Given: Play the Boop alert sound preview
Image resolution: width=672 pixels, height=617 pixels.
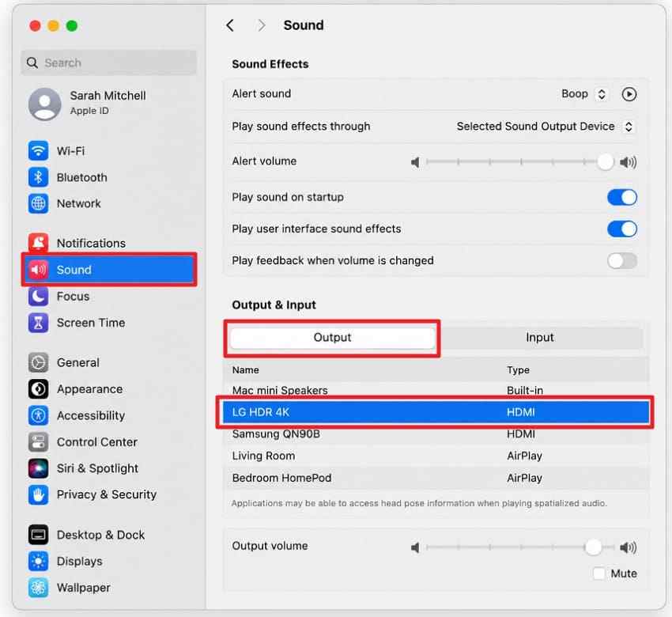Looking at the screenshot, I should click(629, 94).
